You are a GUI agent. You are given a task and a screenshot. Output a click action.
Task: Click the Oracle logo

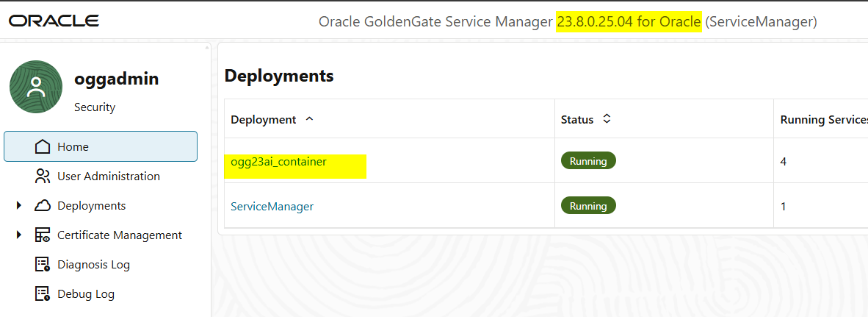point(54,21)
